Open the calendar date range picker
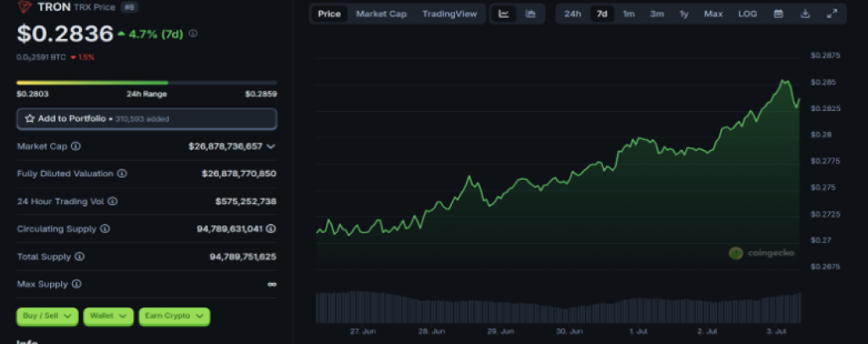868x344 pixels. (778, 14)
